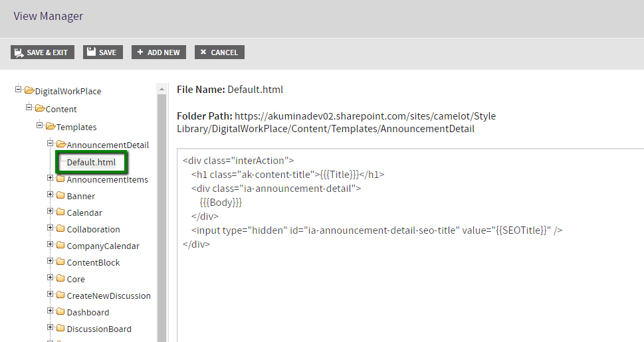Click Add New in the toolbar

[x=158, y=52]
